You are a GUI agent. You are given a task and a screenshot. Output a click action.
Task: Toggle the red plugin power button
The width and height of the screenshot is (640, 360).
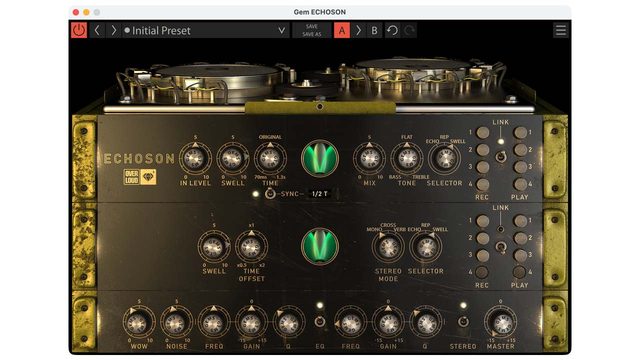pyautogui.click(x=79, y=30)
